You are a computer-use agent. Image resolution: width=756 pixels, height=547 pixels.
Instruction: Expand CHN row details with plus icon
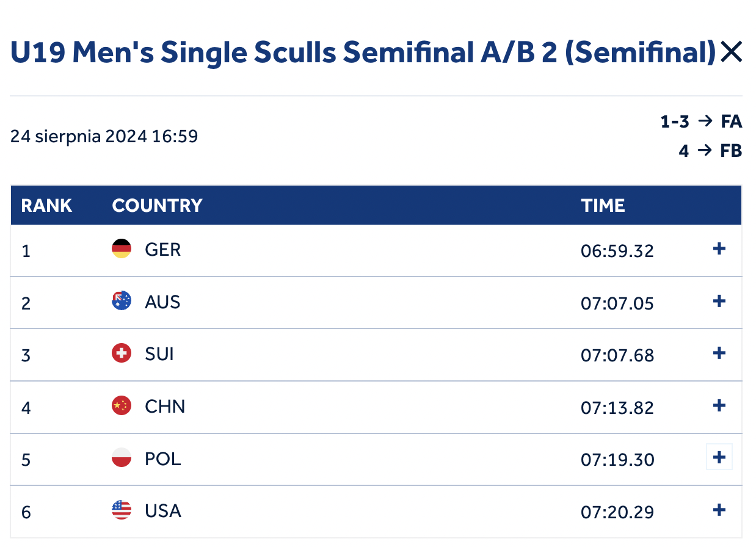(719, 405)
